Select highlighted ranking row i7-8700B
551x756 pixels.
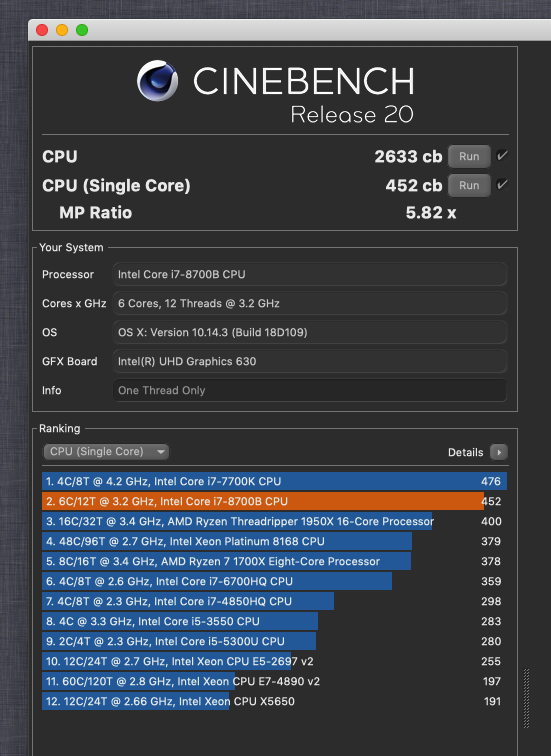(274, 501)
